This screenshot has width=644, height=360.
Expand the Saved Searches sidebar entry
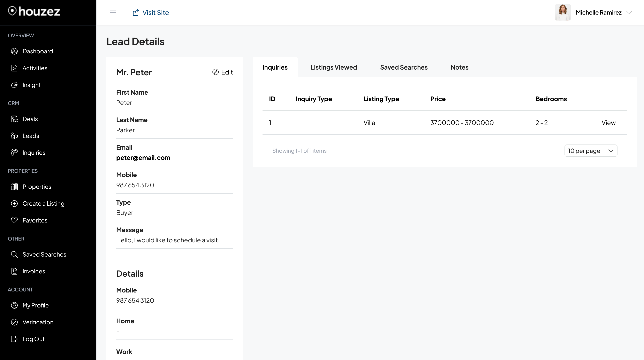(x=45, y=254)
